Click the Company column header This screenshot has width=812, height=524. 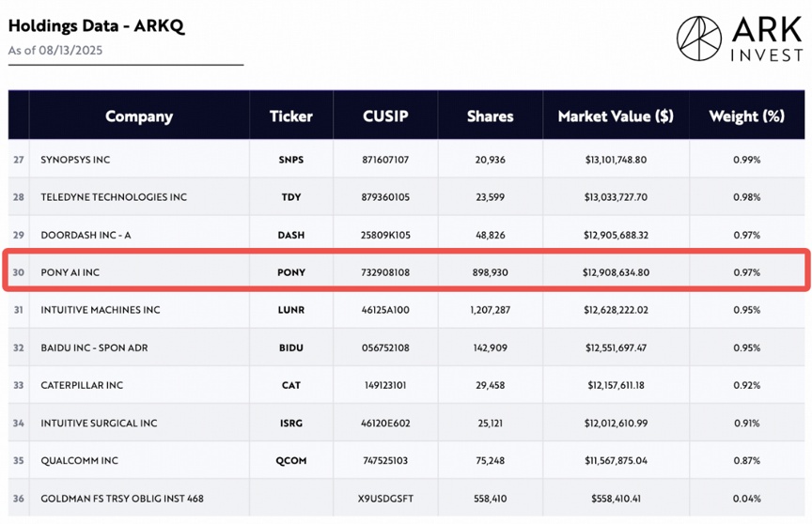coord(139,116)
